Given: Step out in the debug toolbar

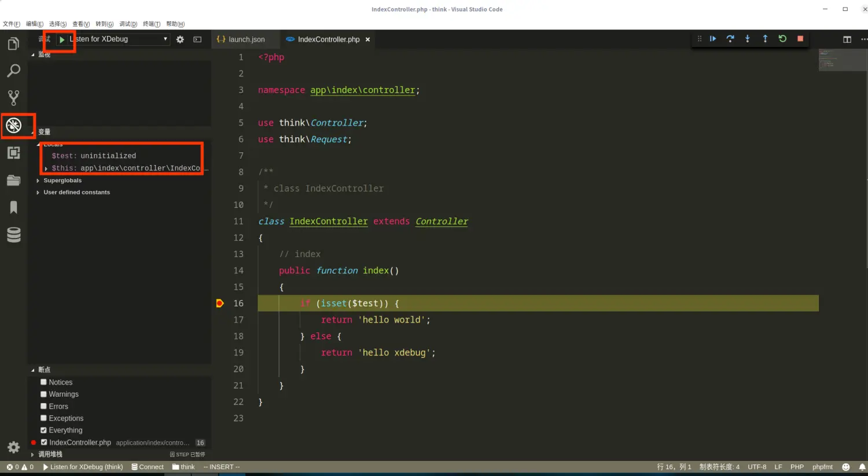Looking at the screenshot, I should (x=765, y=39).
